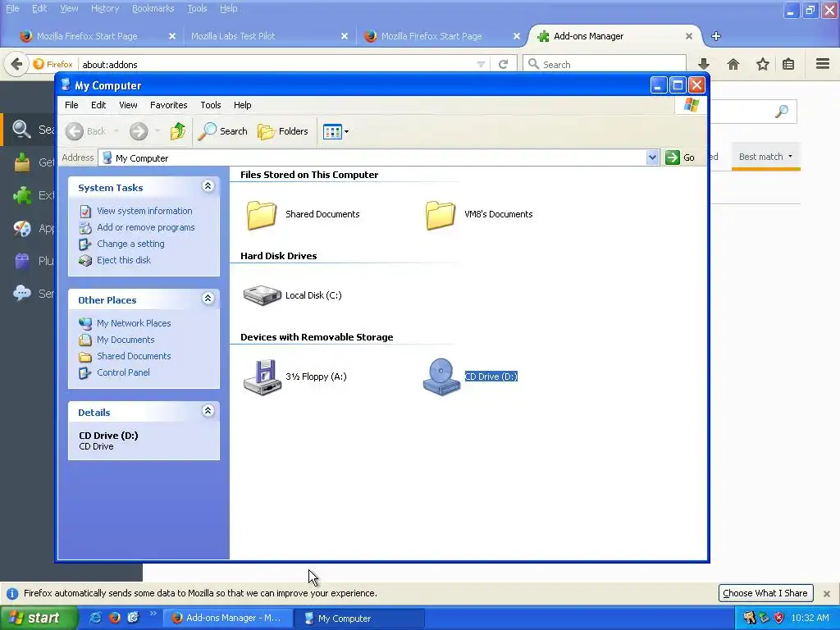Click Eject this disk link
The width and height of the screenshot is (840, 630).
124,260
